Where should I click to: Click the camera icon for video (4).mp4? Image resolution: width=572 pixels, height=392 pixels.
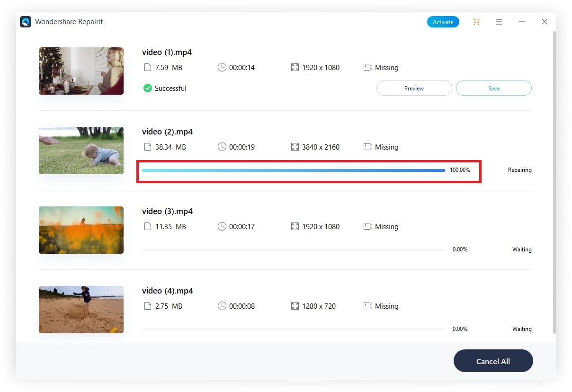(x=368, y=306)
